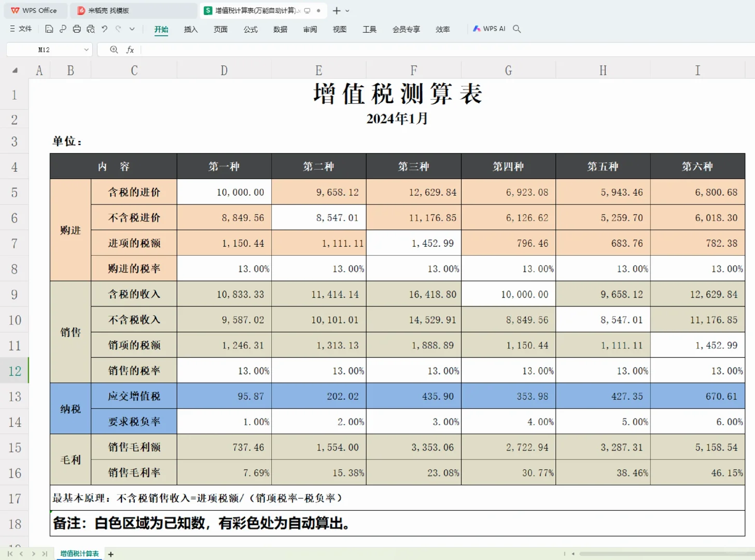
Task: Click the Redo icon
Action: tap(118, 30)
